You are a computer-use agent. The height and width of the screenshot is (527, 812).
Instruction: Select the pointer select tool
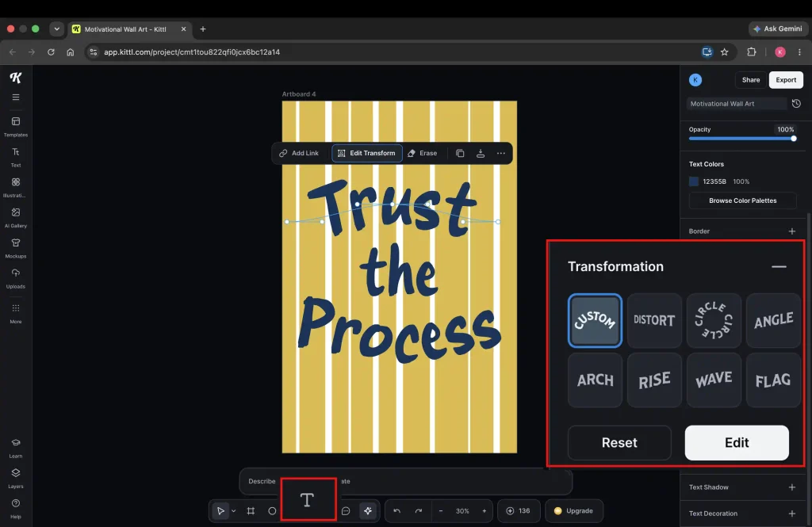[220, 511]
